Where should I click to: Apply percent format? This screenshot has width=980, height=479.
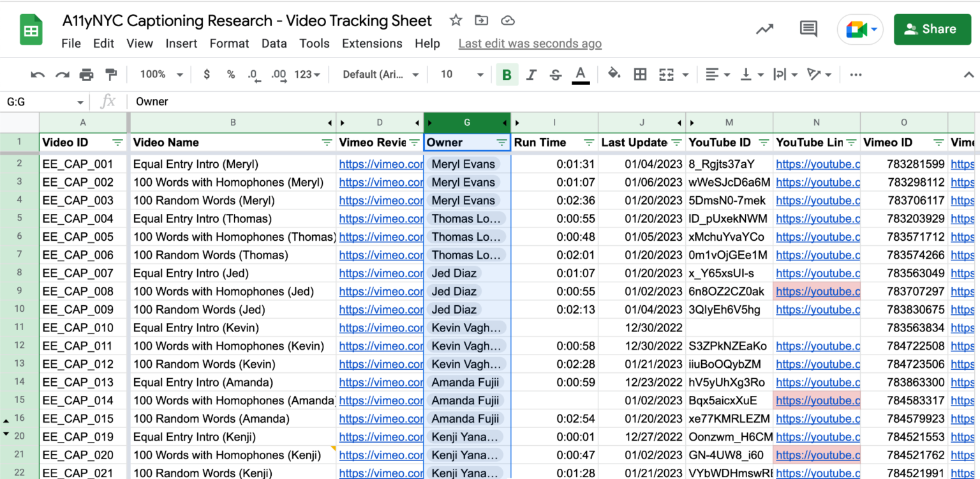pos(230,74)
